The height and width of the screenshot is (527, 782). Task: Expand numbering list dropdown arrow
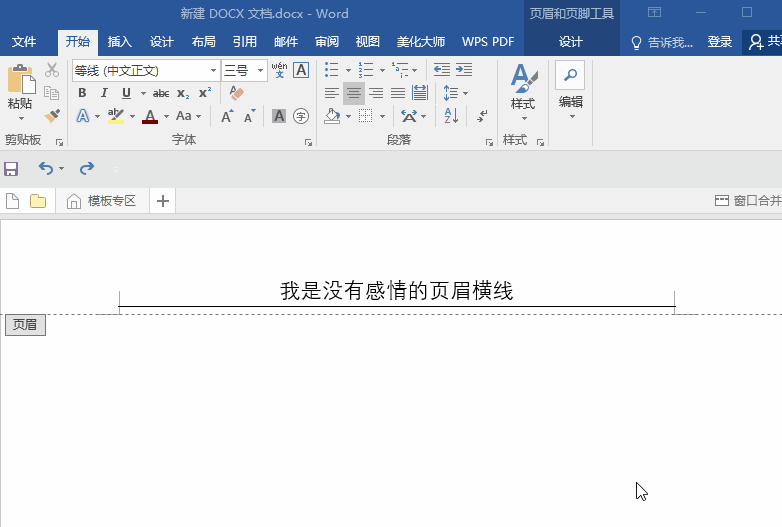coord(383,70)
